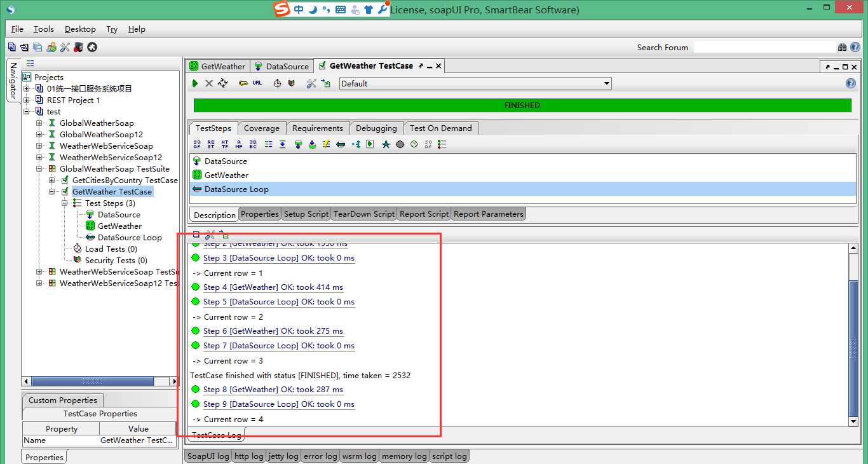Switch to the Debugging tab
The height and width of the screenshot is (464, 868).
(x=376, y=128)
